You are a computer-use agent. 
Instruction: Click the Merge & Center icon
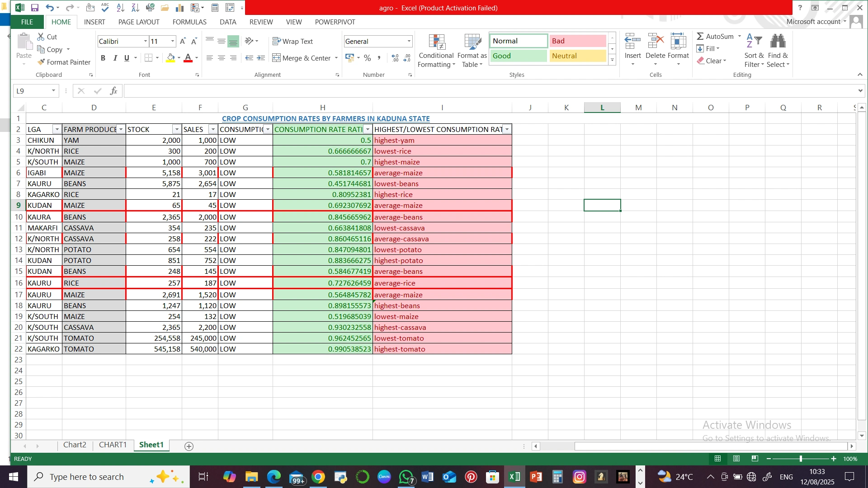[277, 58]
